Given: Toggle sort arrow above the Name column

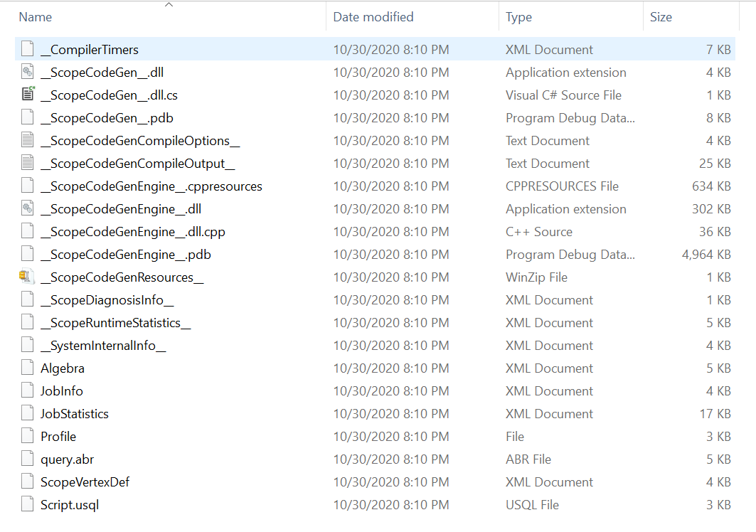Looking at the screenshot, I should [169, 5].
